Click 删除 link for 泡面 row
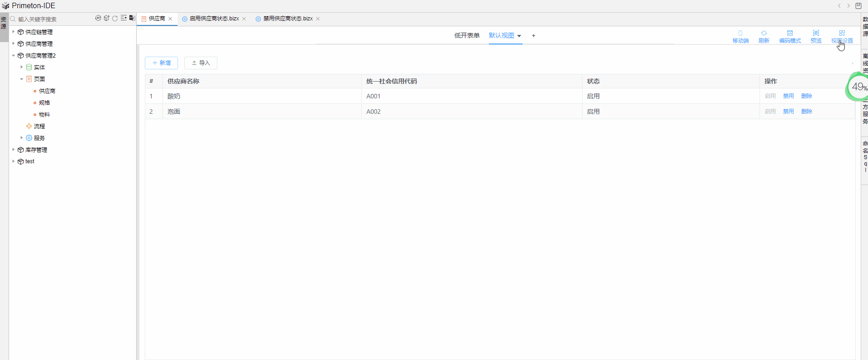The width and height of the screenshot is (868, 360). pyautogui.click(x=806, y=112)
